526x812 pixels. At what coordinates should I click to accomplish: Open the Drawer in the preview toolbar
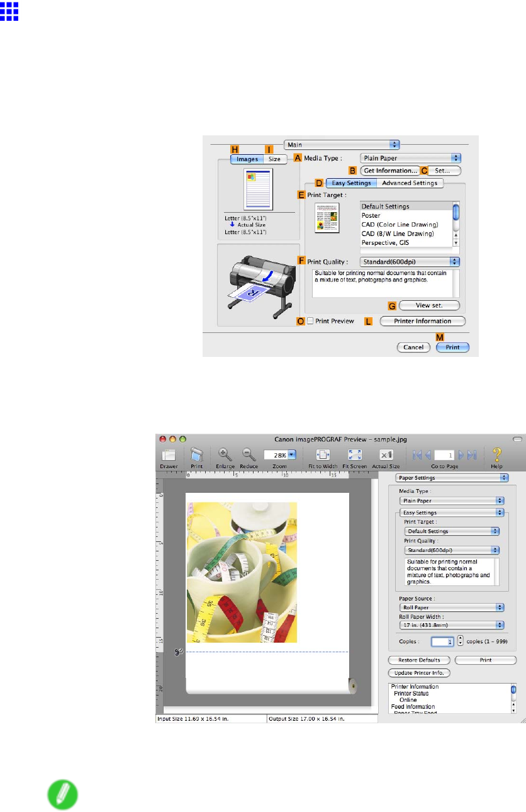pyautogui.click(x=168, y=456)
